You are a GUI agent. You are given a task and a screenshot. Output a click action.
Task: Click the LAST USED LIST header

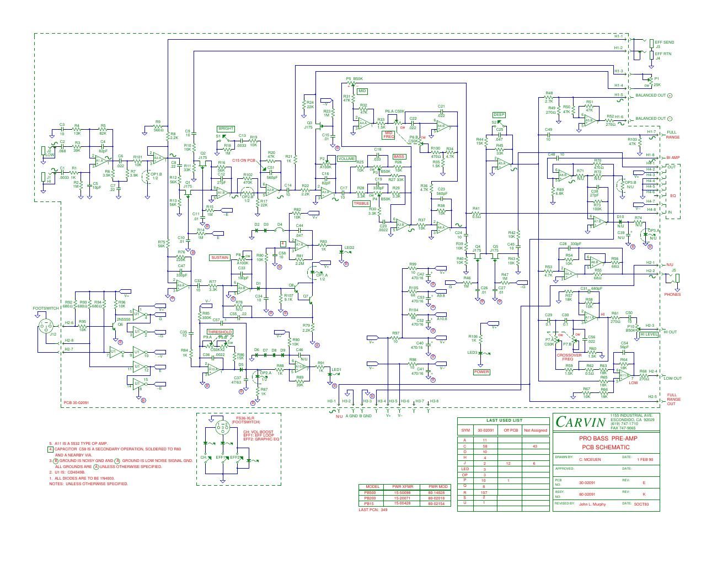point(503,420)
